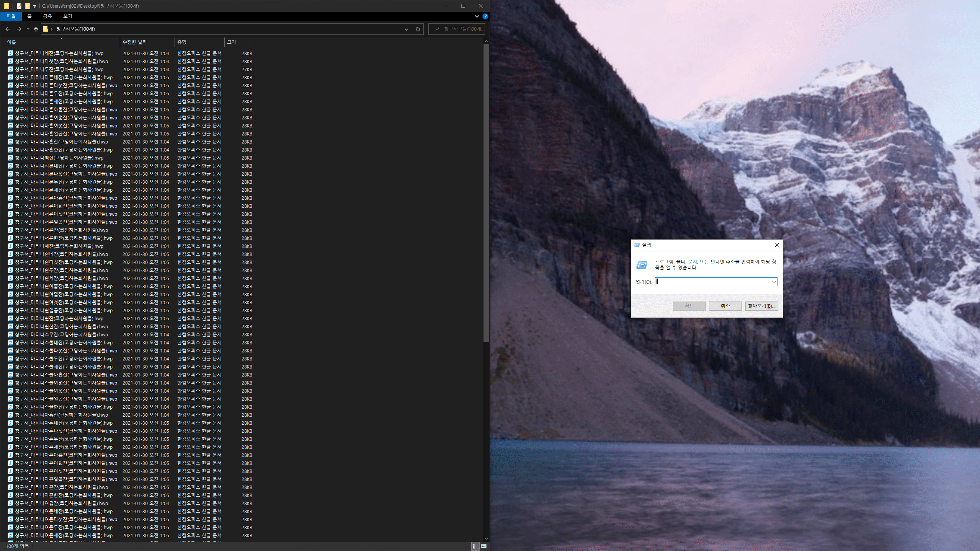
Task: Switch to large icons view in status bar
Action: (x=484, y=546)
